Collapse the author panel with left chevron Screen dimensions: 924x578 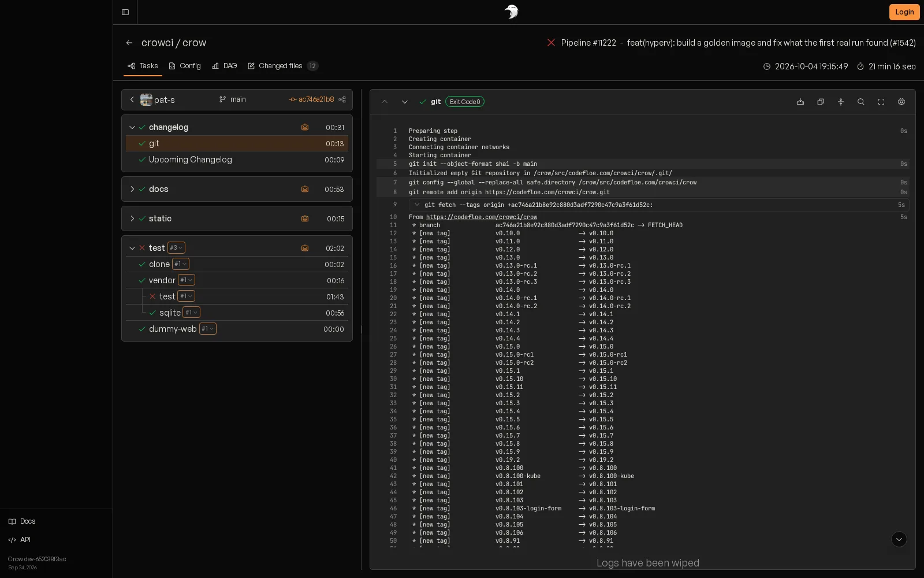tap(132, 99)
